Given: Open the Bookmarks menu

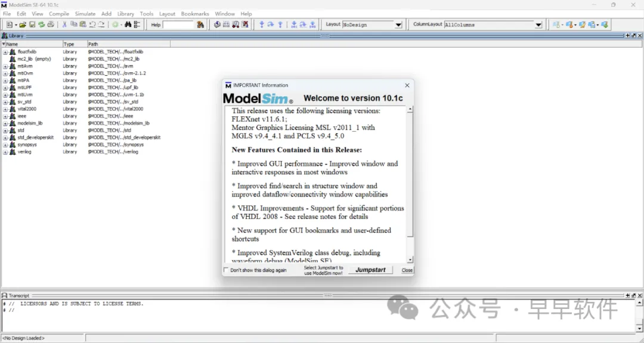Looking at the screenshot, I should [195, 14].
